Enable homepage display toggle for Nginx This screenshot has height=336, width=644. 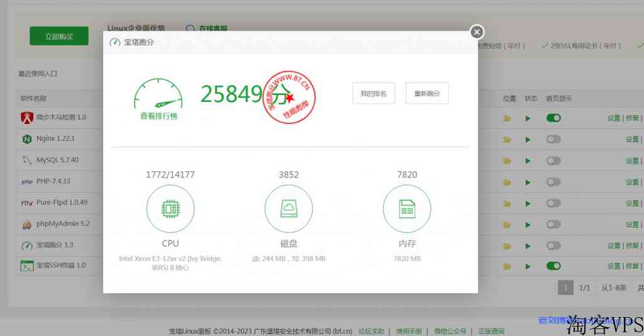pyautogui.click(x=553, y=139)
